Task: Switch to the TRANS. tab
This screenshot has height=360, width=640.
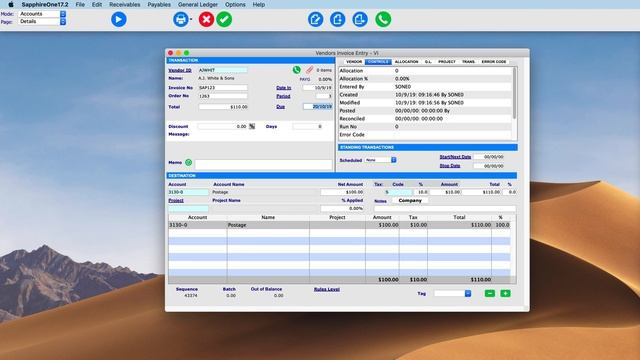Action: pyautogui.click(x=468, y=62)
